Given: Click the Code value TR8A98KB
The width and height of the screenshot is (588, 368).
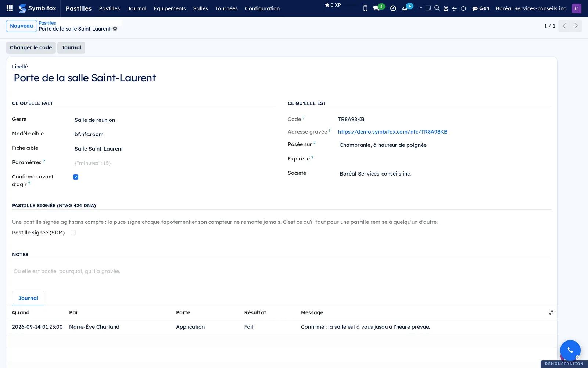Looking at the screenshot, I should 351,119.
